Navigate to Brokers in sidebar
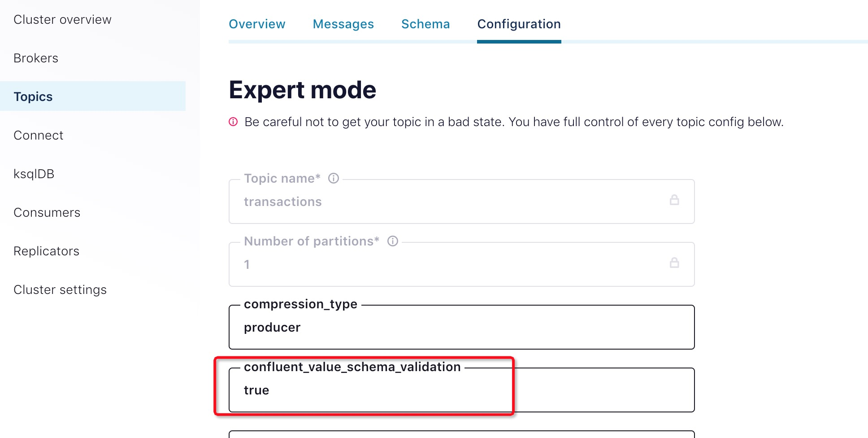 (x=36, y=58)
